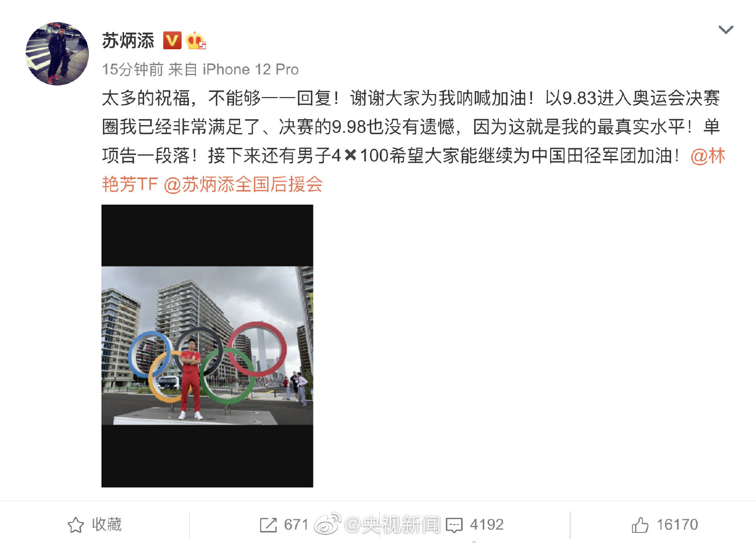Screen dimensions: 756x543
Task: Click the thumbs-up like icon
Action: [640, 525]
